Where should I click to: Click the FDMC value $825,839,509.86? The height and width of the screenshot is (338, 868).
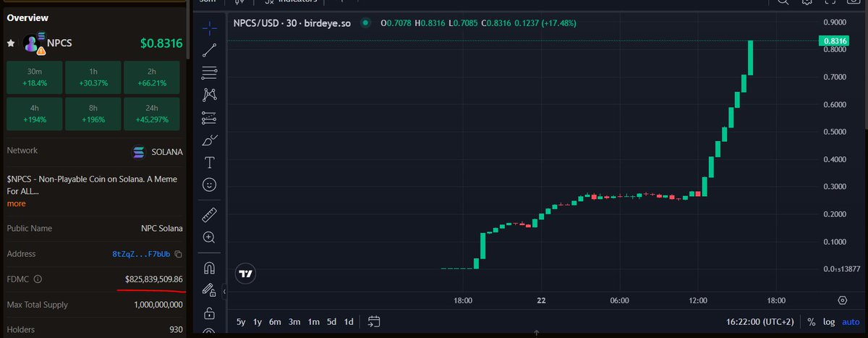click(154, 279)
